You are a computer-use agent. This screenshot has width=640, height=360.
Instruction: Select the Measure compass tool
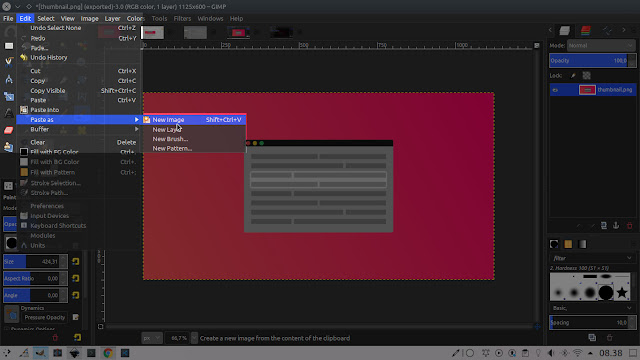pos(9,79)
